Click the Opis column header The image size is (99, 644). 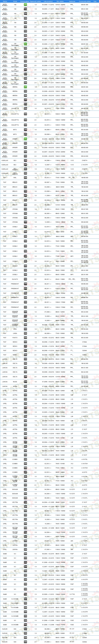point(95,1)
